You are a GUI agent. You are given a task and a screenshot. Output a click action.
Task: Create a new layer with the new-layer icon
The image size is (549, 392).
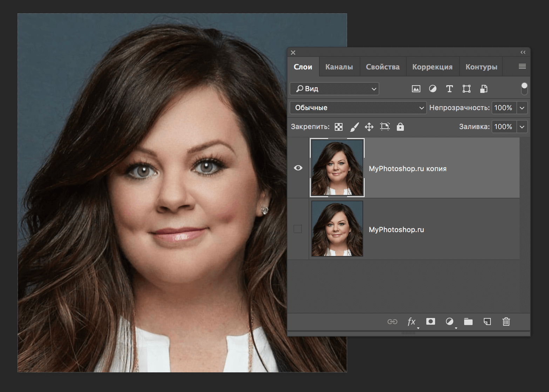click(x=487, y=322)
